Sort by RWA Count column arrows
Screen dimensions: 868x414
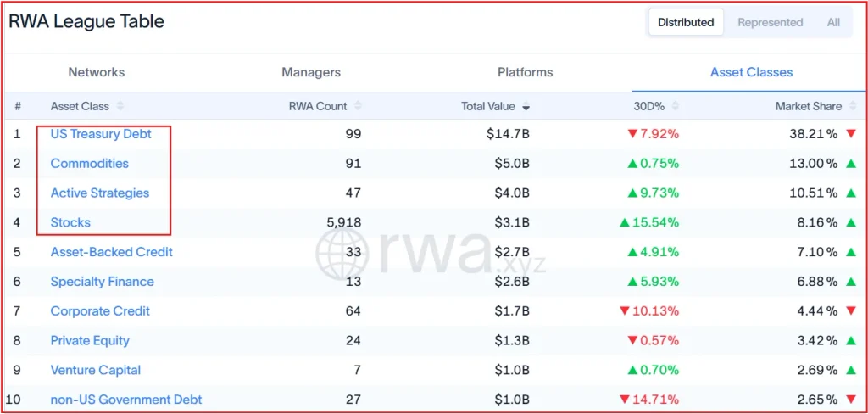coord(359,106)
